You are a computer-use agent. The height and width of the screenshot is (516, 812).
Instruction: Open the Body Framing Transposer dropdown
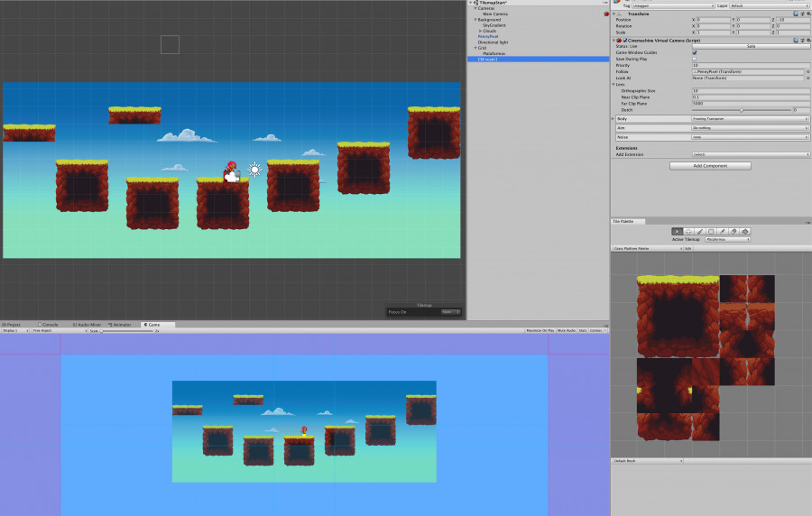click(x=750, y=119)
